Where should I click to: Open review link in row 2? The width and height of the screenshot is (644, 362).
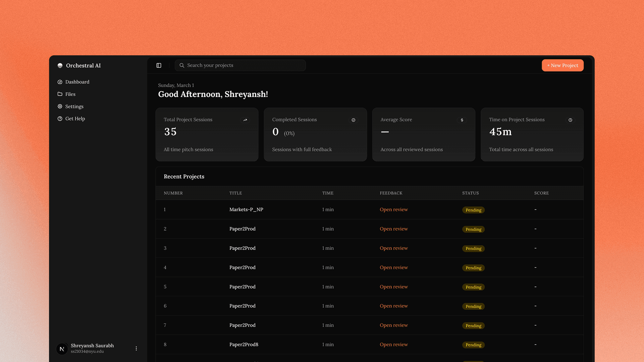coord(394,229)
